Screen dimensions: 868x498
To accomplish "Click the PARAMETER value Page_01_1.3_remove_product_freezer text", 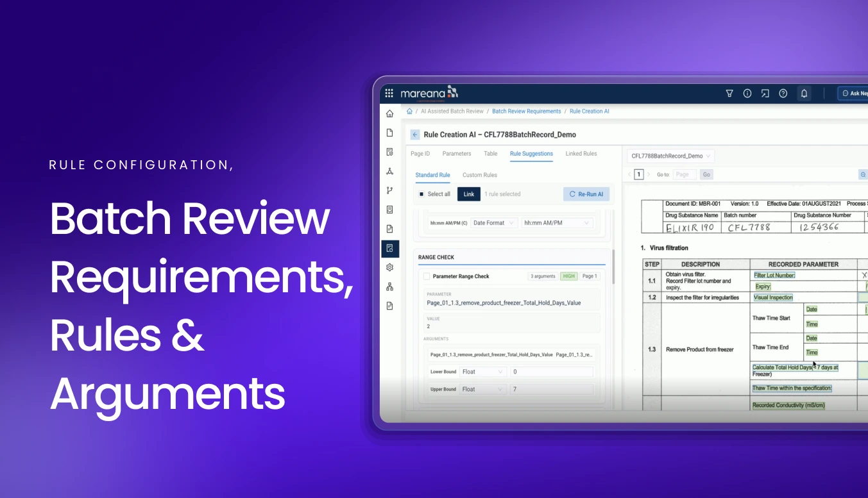I will 504,303.
